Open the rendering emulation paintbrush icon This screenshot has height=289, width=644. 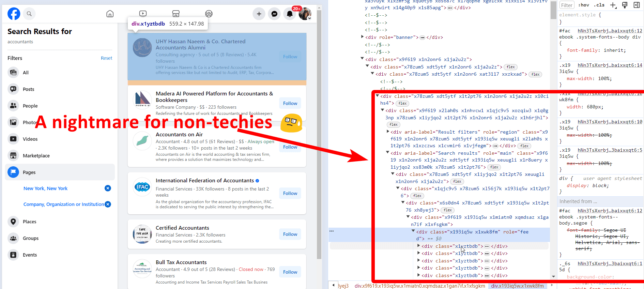click(x=625, y=5)
